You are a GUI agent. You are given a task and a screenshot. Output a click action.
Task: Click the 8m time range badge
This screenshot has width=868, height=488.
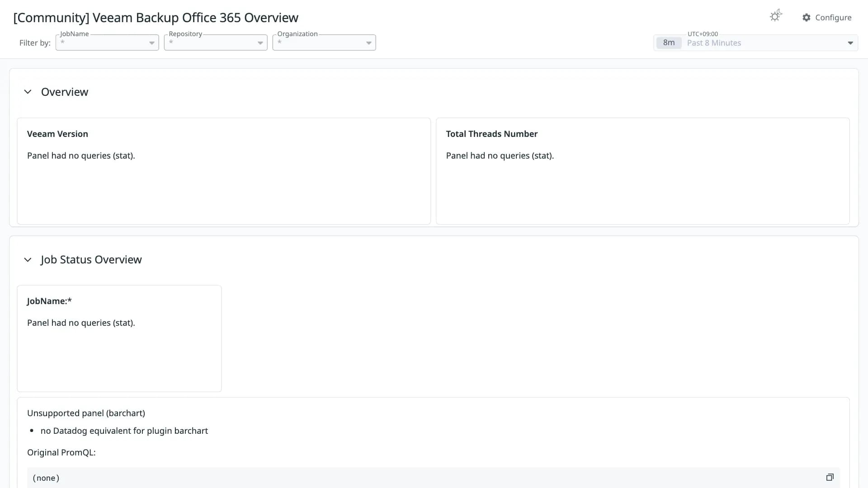click(669, 43)
